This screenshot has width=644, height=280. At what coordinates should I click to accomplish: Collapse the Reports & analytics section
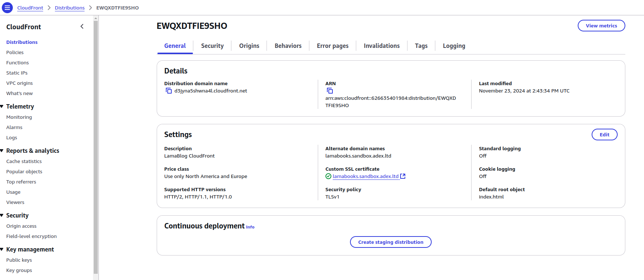point(2,151)
